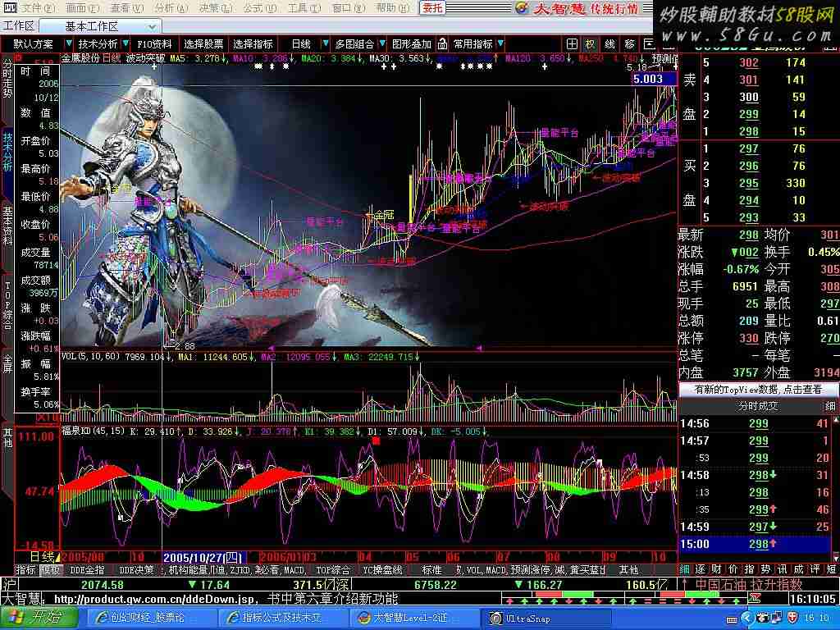Select the 指标 bottom tab
The height and width of the screenshot is (630, 840).
point(25,569)
